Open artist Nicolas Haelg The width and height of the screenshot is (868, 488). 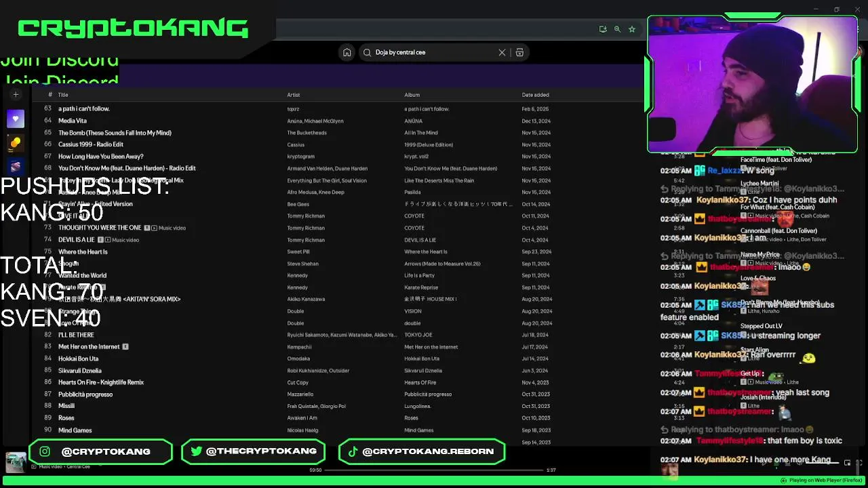(302, 430)
